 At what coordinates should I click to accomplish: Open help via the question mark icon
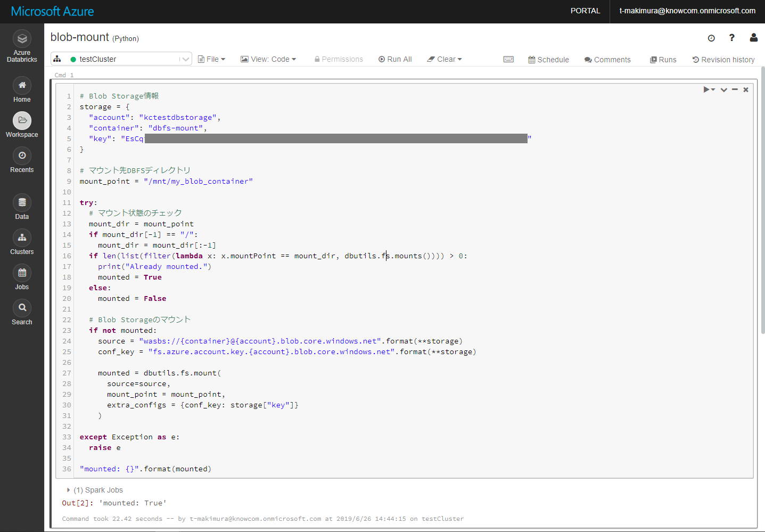(x=731, y=38)
